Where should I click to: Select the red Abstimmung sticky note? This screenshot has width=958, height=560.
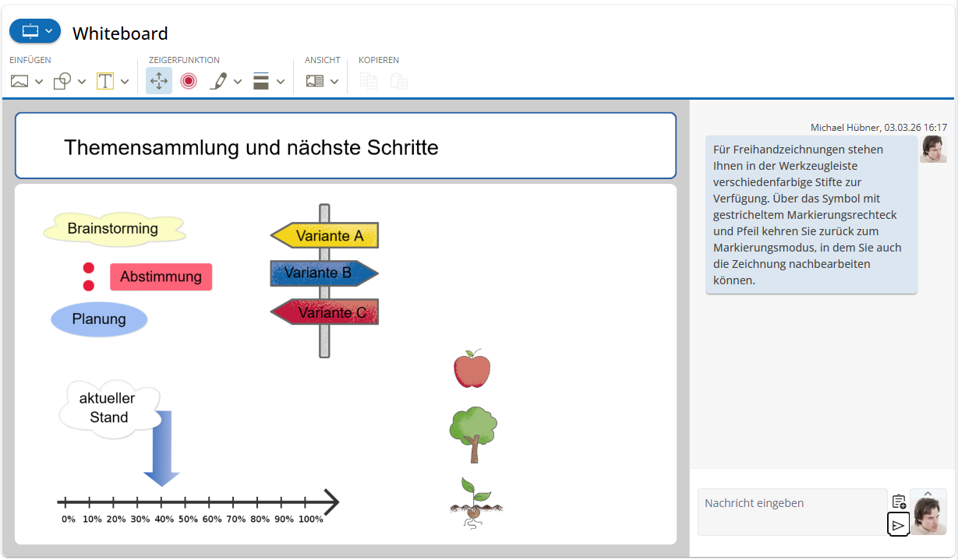(161, 276)
